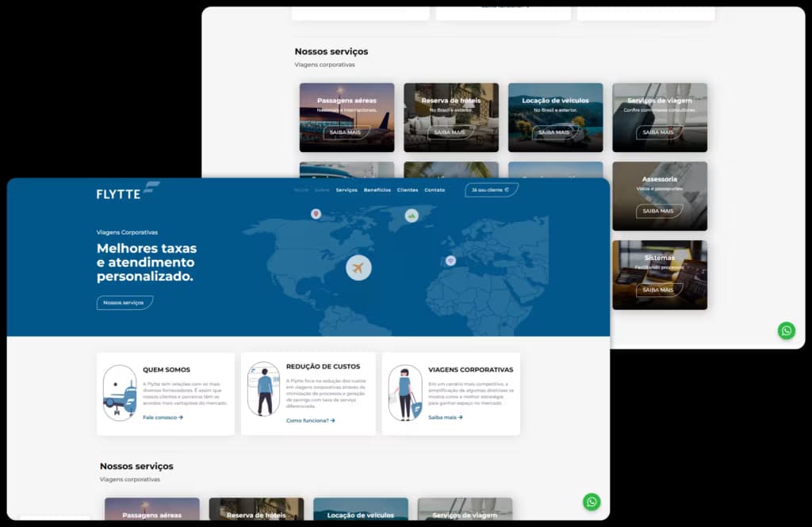Click the purple wifi pin on the map
The height and width of the screenshot is (527, 812).
(450, 261)
